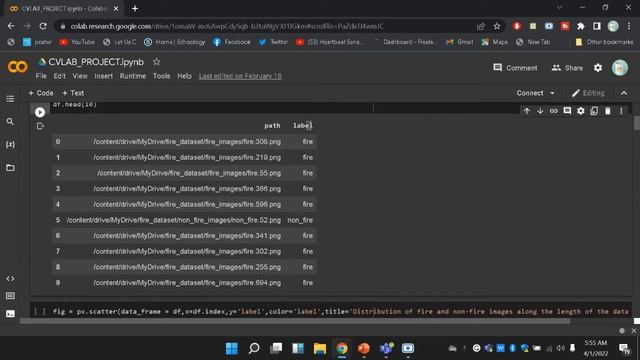
Task: Open the Help menu
Action: pos(184,76)
